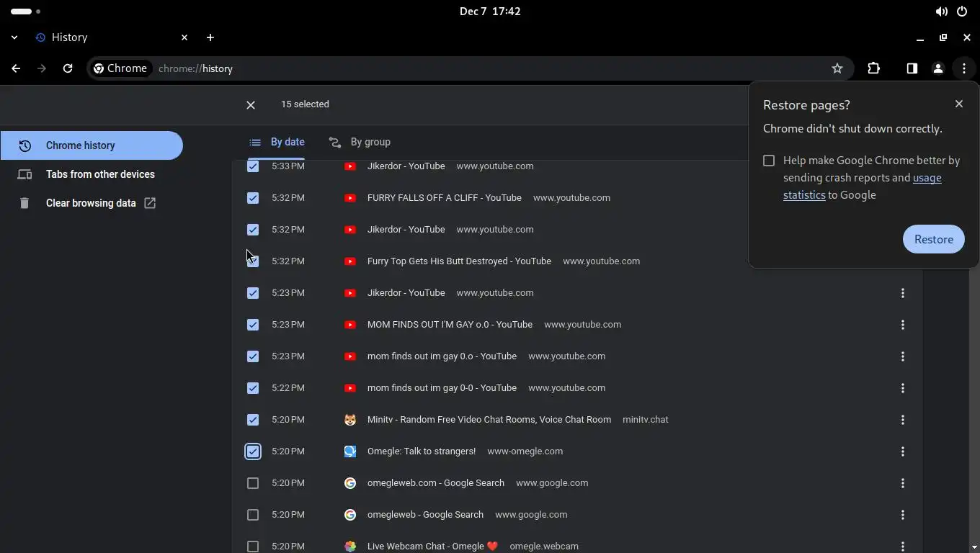The image size is (980, 553).
Task: Open the Activities overview pill
Action: coord(26,12)
